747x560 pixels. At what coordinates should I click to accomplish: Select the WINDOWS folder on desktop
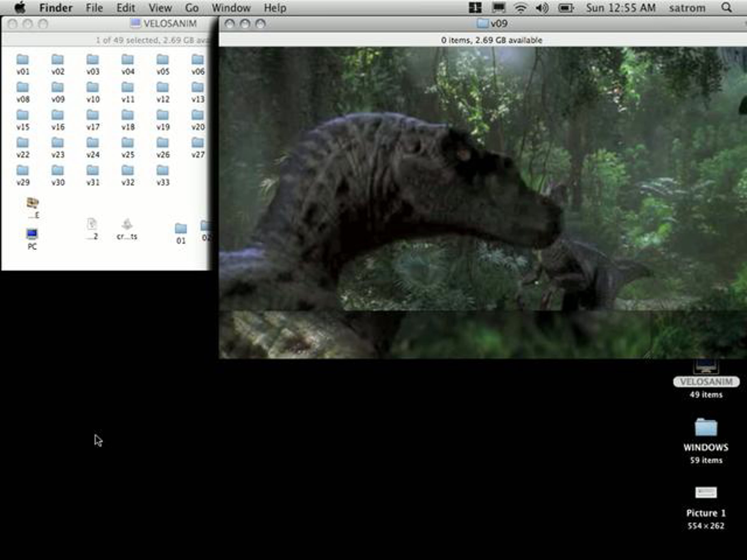pos(706,435)
